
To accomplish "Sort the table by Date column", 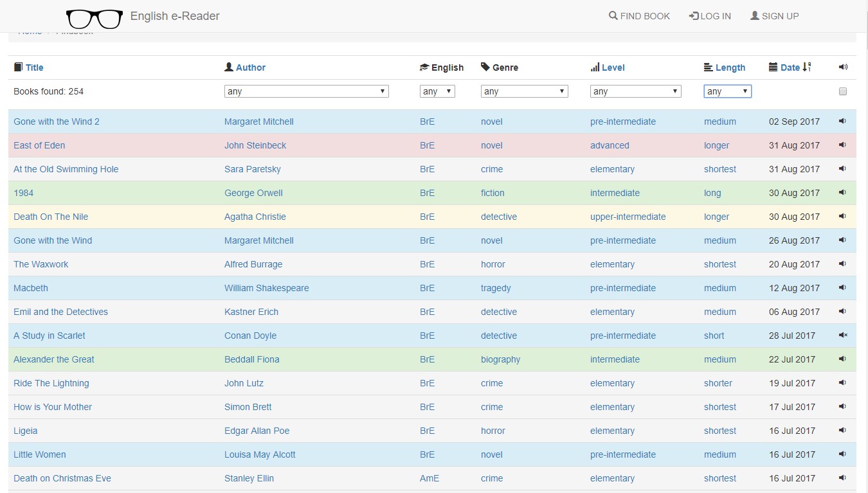I will (790, 67).
